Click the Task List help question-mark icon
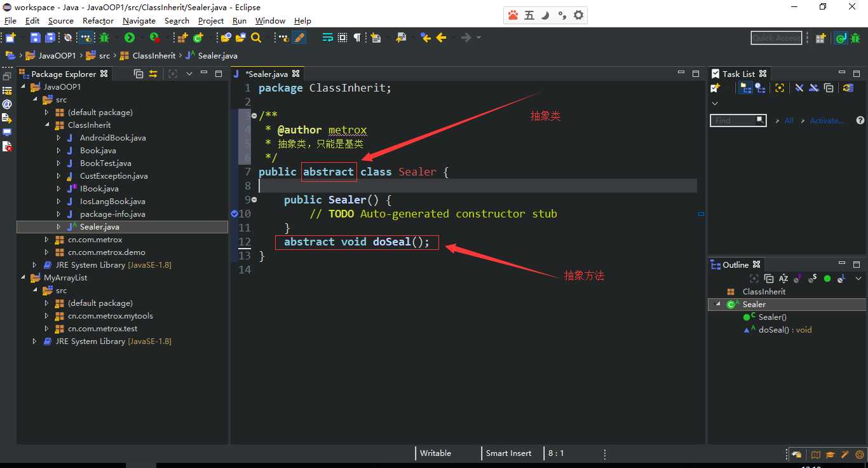The width and height of the screenshot is (868, 468). [x=860, y=120]
